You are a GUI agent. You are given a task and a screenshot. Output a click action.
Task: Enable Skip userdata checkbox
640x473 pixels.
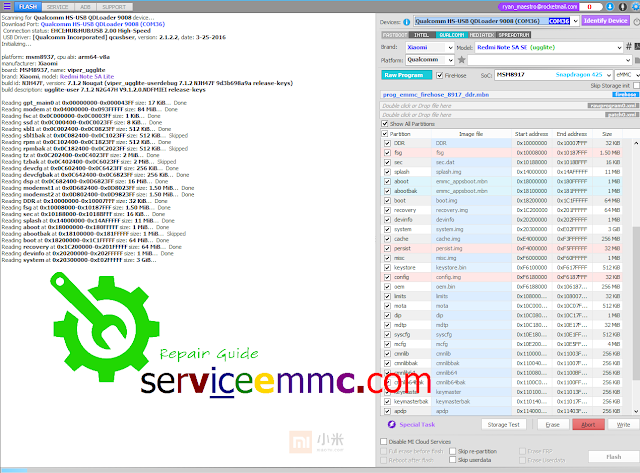[452, 460]
